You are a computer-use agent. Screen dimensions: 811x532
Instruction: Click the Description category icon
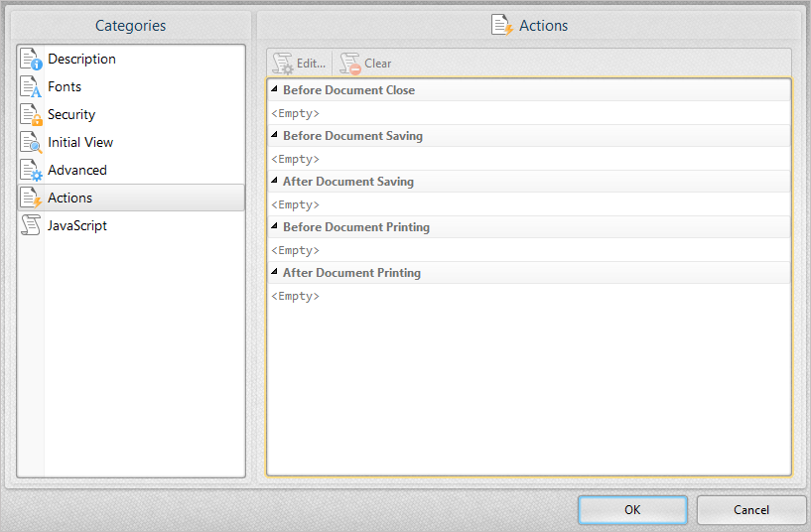[x=31, y=60]
